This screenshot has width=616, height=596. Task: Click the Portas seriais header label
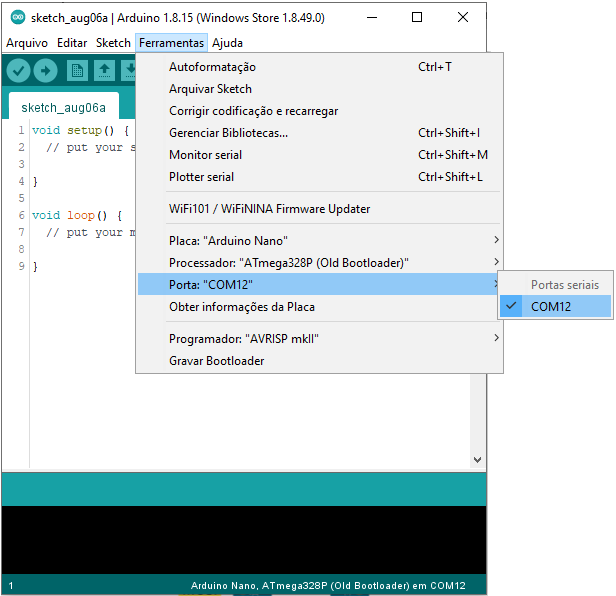click(x=565, y=284)
